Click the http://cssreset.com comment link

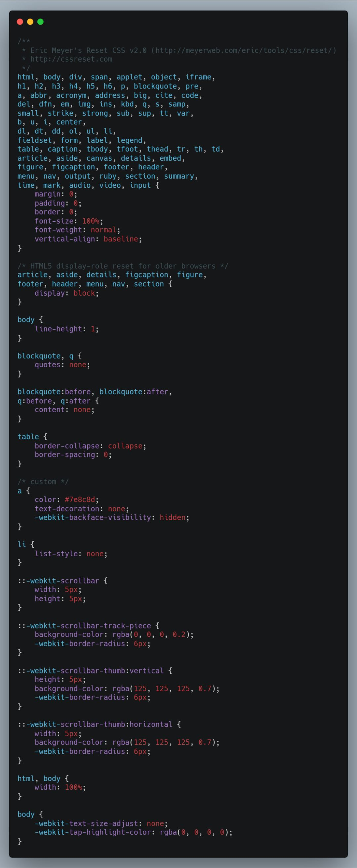pos(71,59)
